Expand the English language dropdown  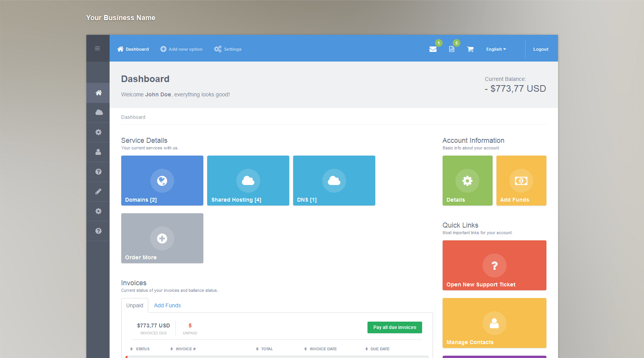click(496, 49)
